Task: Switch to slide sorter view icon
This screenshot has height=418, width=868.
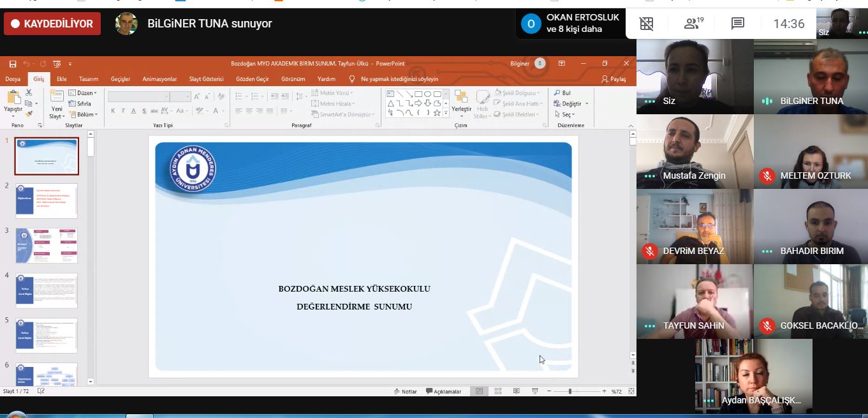Action: point(497,391)
